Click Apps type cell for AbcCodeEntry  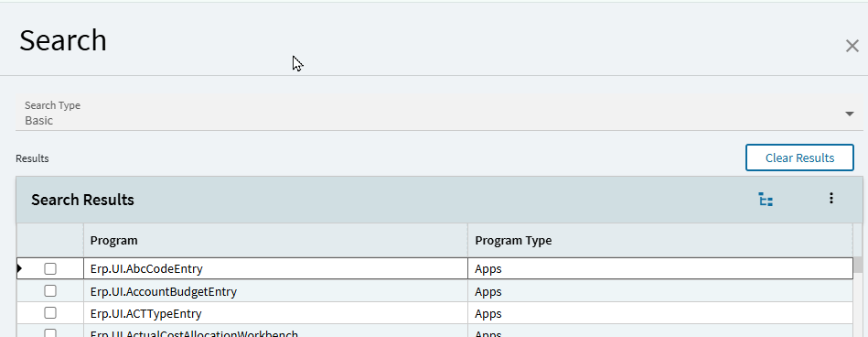coord(659,269)
